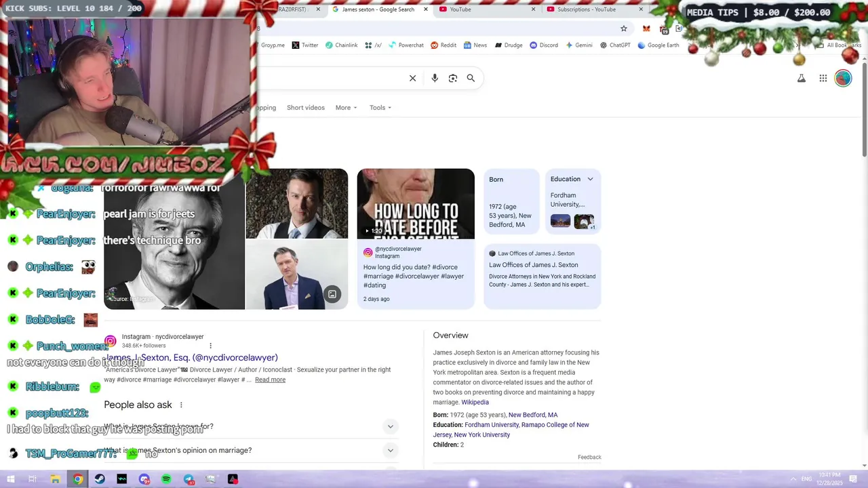Viewport: 868px width, 488px height.
Task: Open ChatGPT bookmark
Action: pyautogui.click(x=615, y=45)
